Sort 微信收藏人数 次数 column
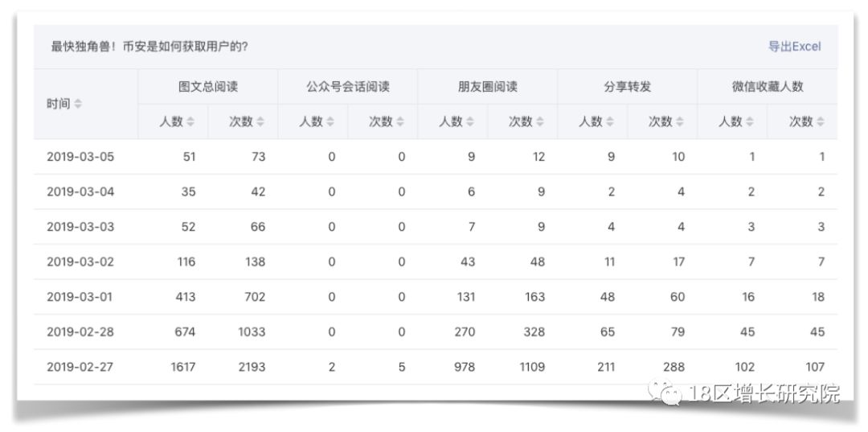Image resolution: width=868 pixels, height=432 pixels. click(x=821, y=121)
